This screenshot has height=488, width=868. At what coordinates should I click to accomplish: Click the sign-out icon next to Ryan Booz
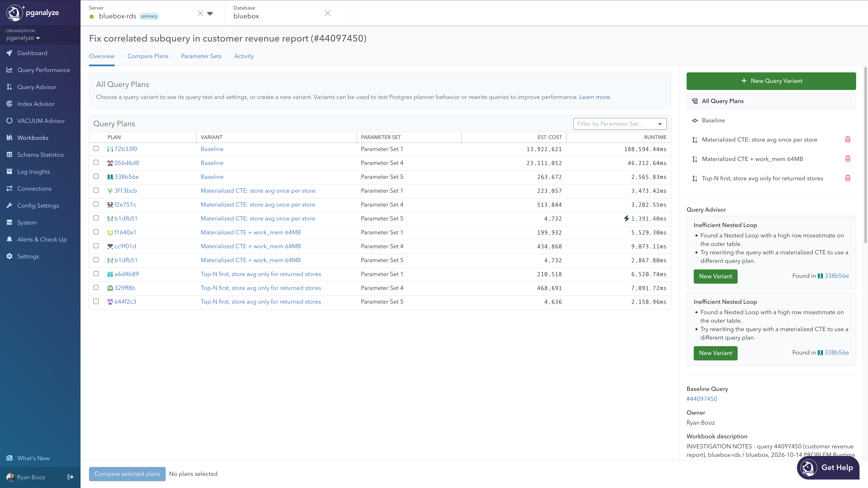click(x=70, y=477)
